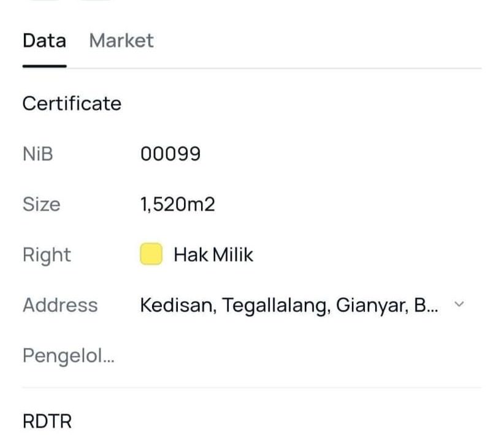Click the NiB value 00099

170,154
